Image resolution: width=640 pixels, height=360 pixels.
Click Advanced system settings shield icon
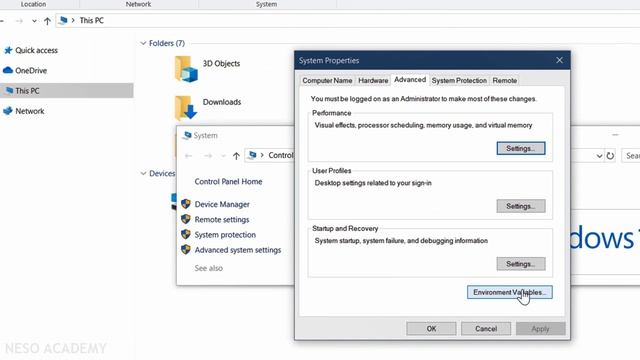(x=186, y=249)
